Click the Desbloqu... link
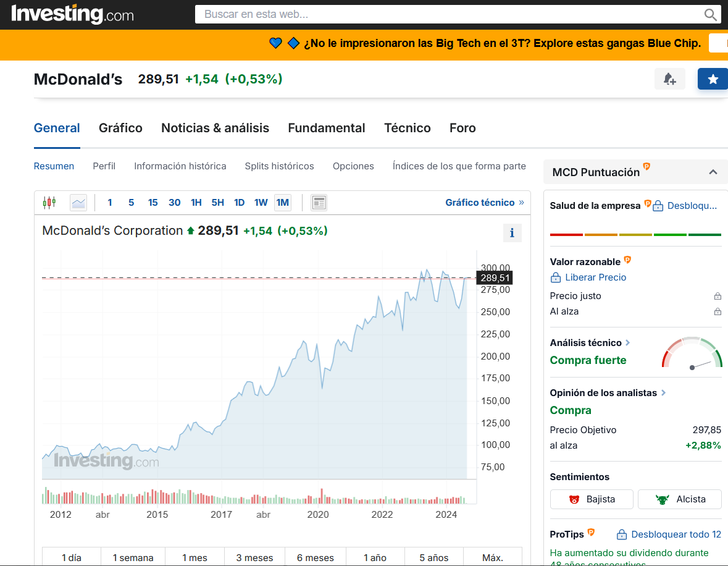Screen dimensions: 728x566 tap(692, 206)
